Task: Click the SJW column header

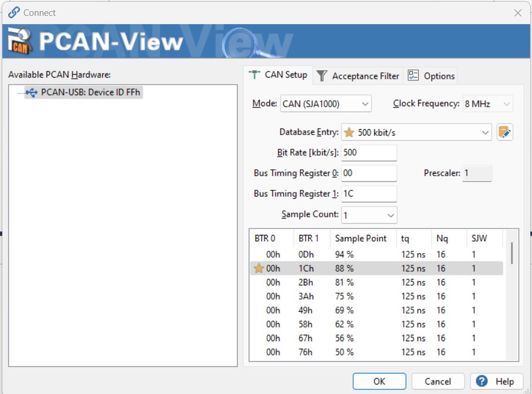Action: click(484, 238)
